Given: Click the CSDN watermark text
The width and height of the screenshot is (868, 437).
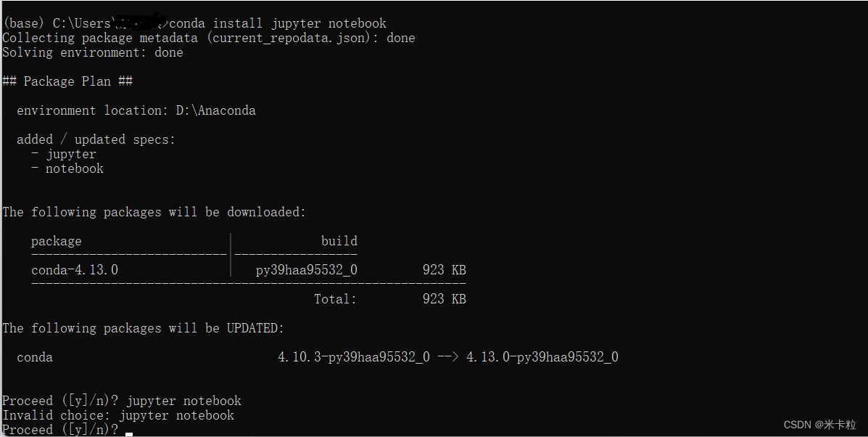Looking at the screenshot, I should tap(819, 425).
